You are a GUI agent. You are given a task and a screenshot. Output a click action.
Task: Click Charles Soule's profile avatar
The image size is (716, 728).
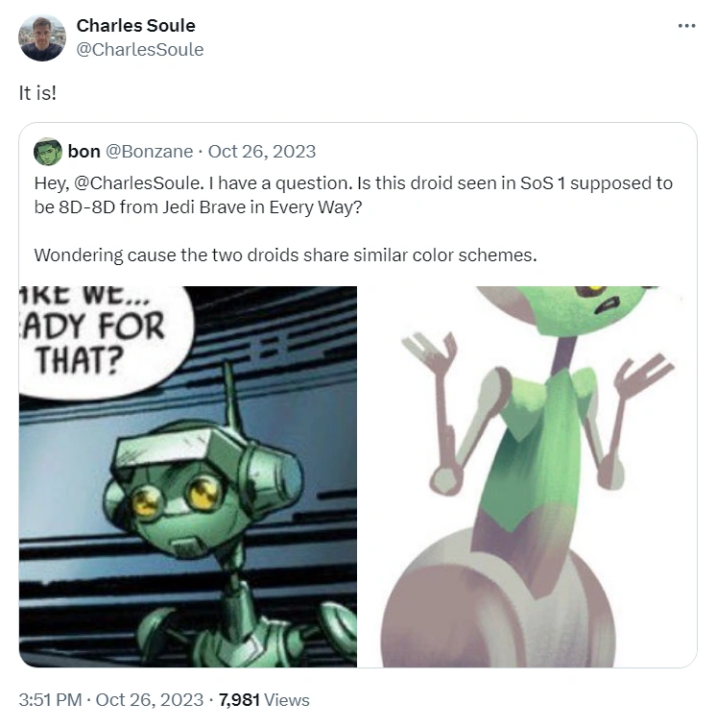42,37
